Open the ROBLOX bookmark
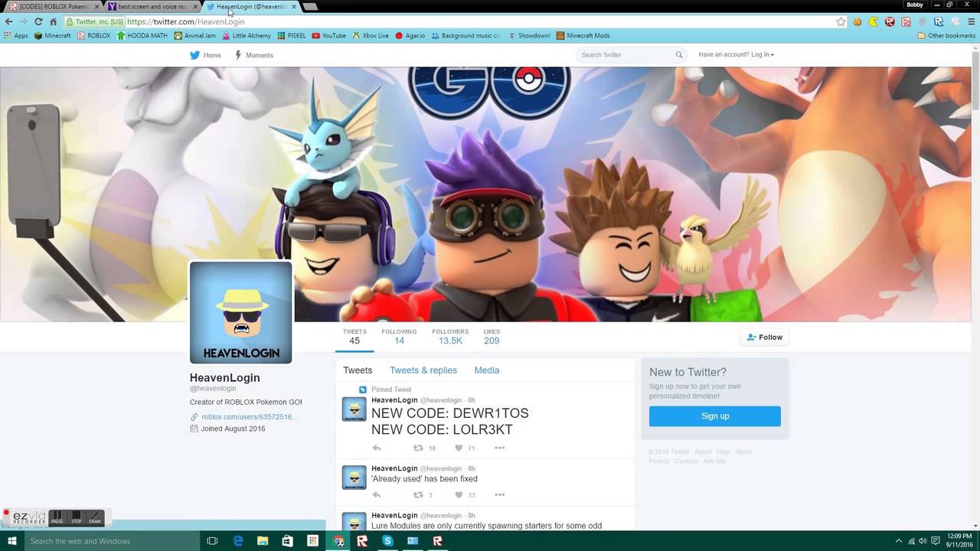Image resolution: width=980 pixels, height=551 pixels. [x=93, y=36]
